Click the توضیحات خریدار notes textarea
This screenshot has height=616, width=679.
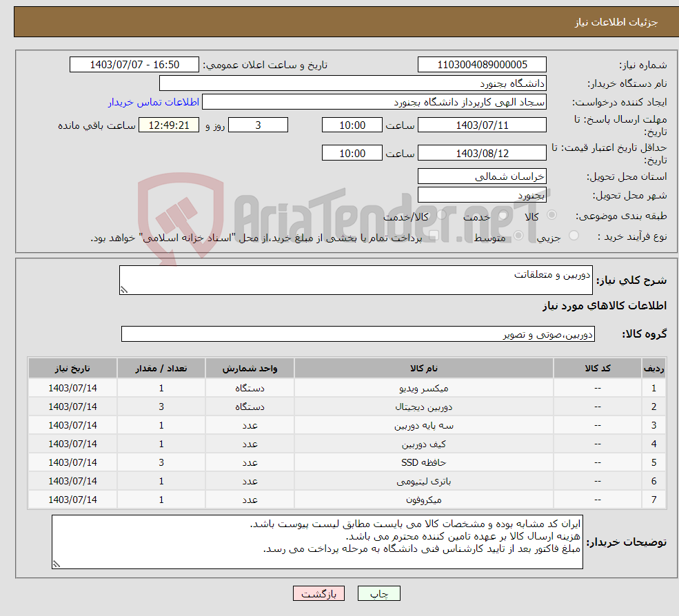pyautogui.click(x=317, y=542)
